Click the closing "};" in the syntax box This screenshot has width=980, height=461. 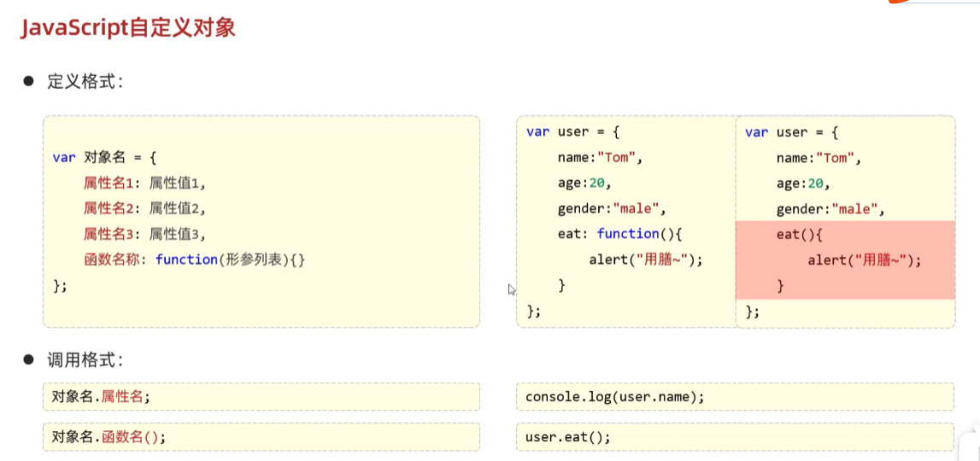(x=60, y=285)
